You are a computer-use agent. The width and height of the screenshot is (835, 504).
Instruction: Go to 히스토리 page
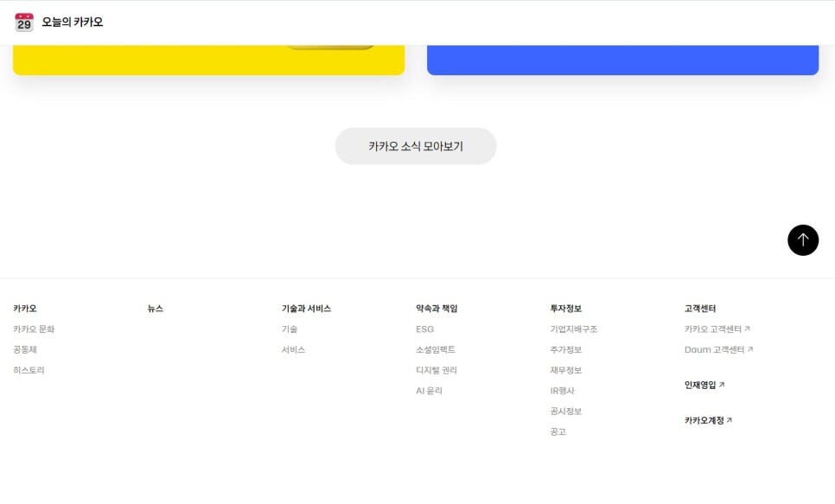(x=29, y=370)
